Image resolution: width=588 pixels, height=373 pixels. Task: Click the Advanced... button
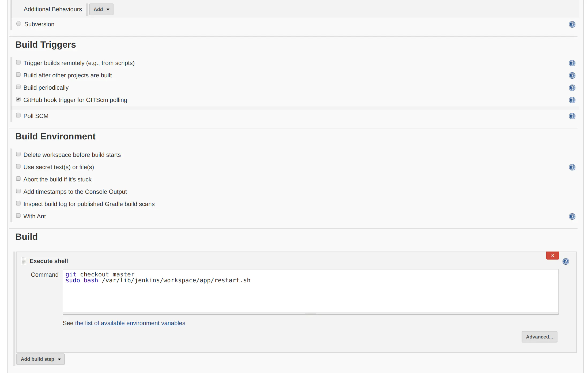point(539,337)
